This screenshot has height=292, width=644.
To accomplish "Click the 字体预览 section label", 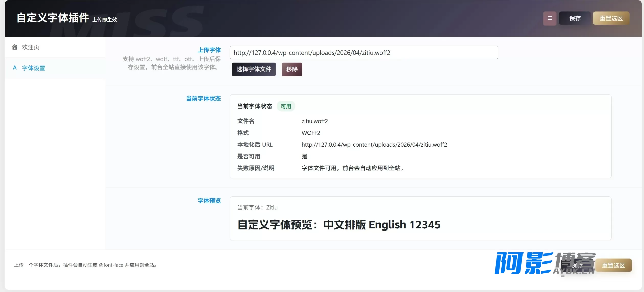I will coord(209,201).
